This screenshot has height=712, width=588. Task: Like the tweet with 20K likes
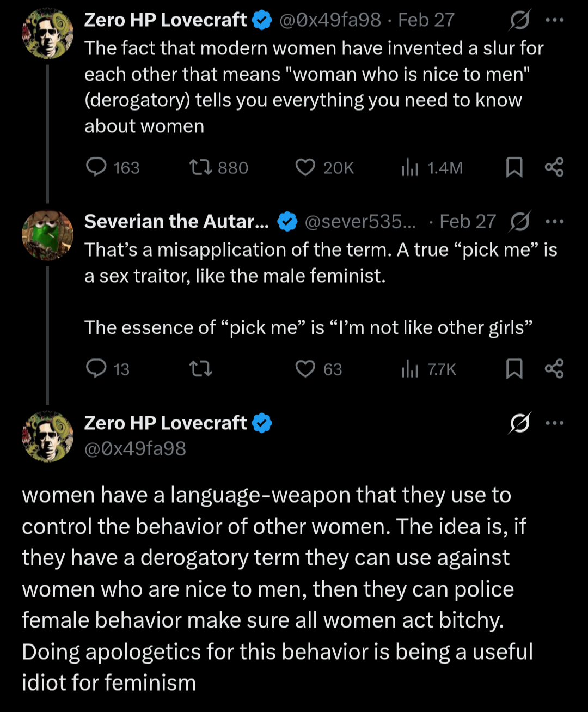coord(305,167)
